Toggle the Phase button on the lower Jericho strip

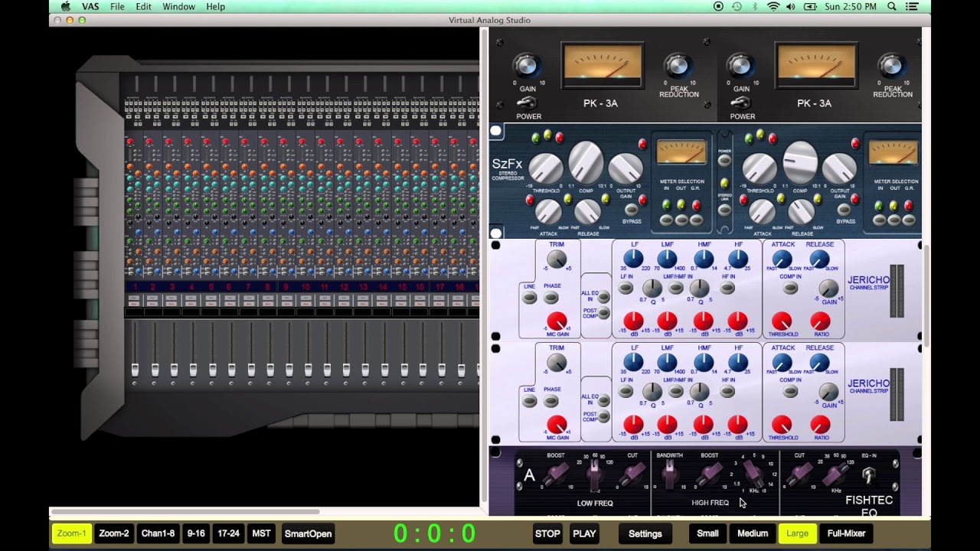click(x=551, y=401)
